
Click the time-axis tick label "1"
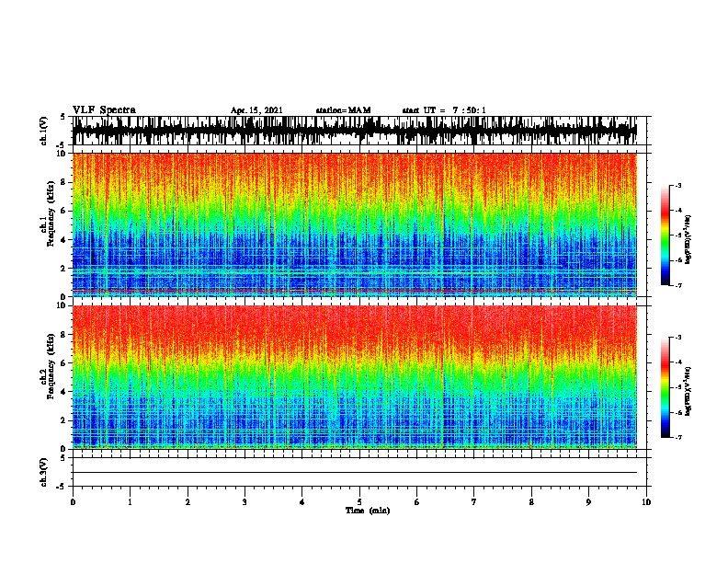click(x=130, y=502)
